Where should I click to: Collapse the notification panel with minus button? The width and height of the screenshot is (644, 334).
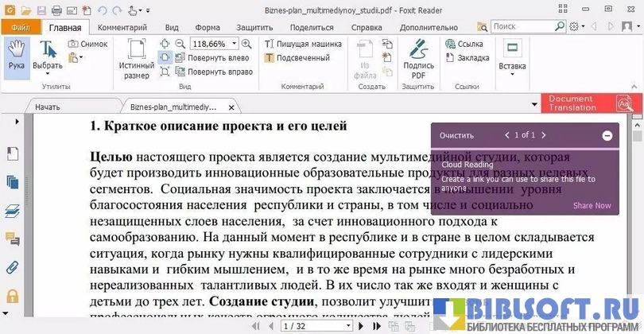point(607,135)
